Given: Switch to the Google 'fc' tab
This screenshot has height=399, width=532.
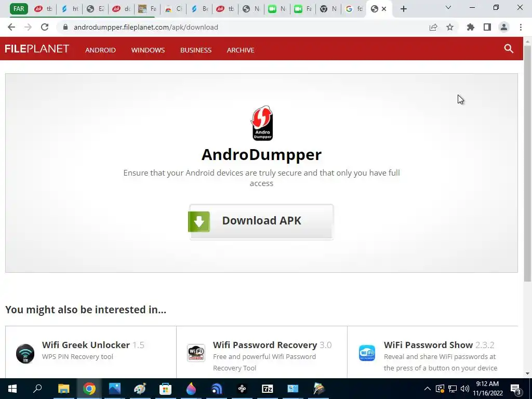Looking at the screenshot, I should click(x=353, y=9).
